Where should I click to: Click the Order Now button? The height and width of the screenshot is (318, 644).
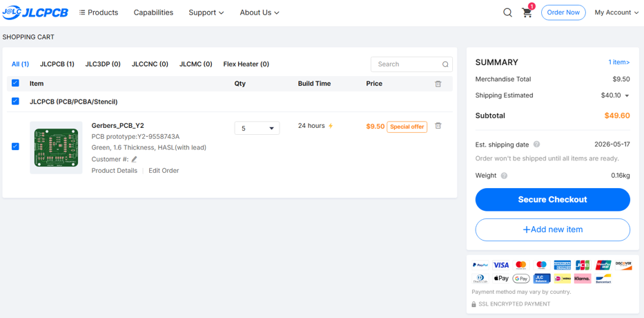(x=563, y=12)
